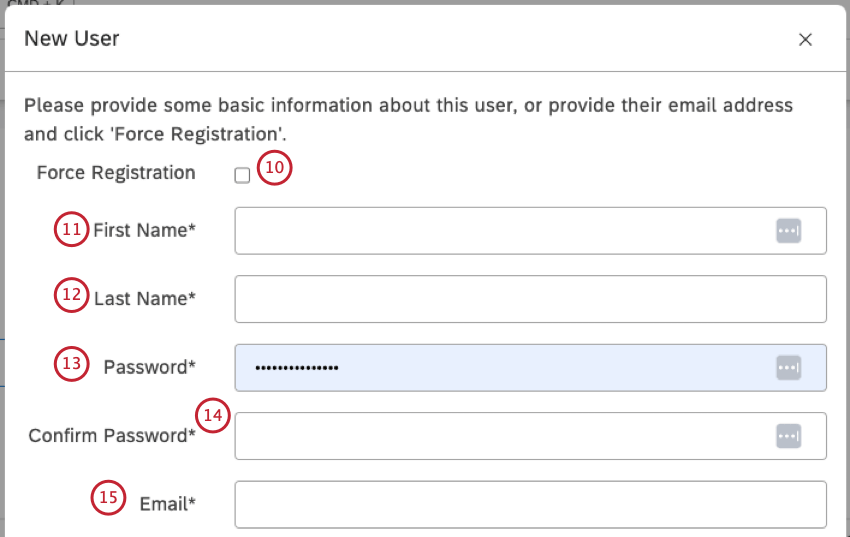Viewport: 850px width, 537px height.
Task: Click the red callout marker numbered 14
Action: 213,416
